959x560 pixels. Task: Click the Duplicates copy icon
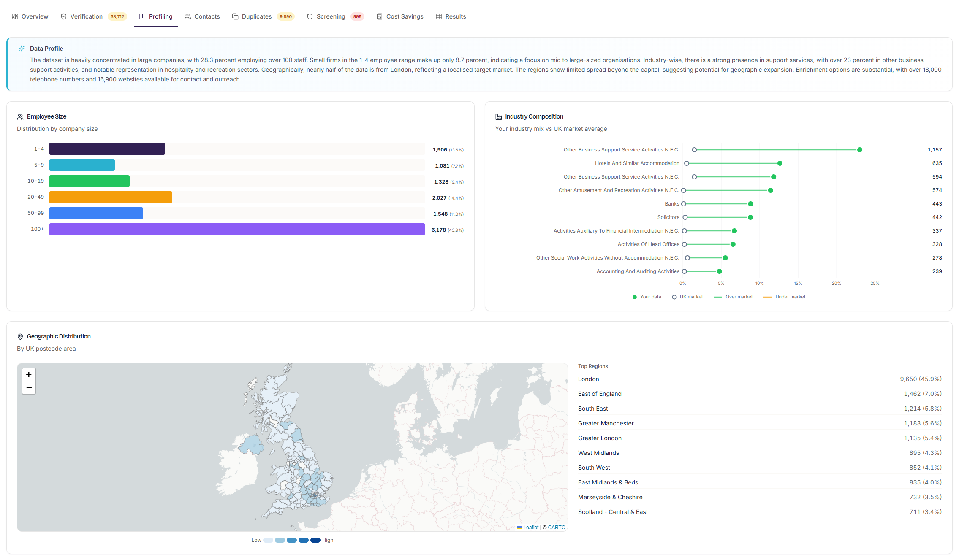click(x=235, y=16)
